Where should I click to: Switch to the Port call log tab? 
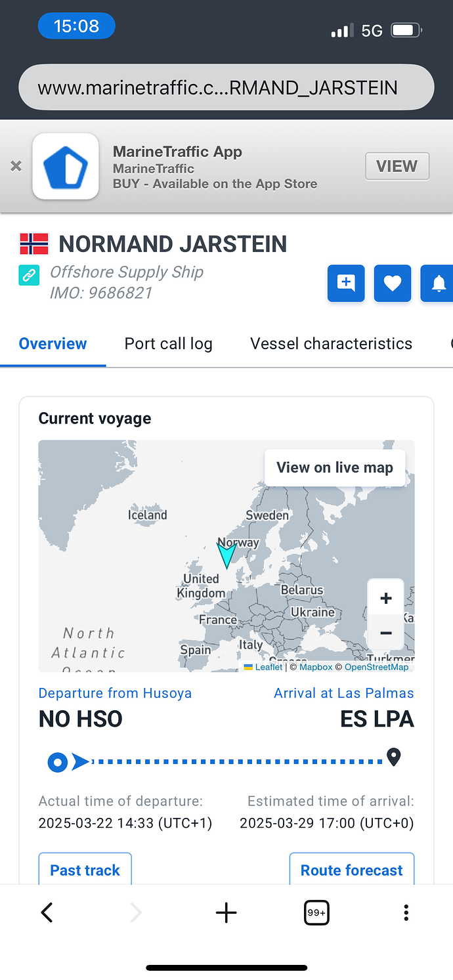click(169, 344)
